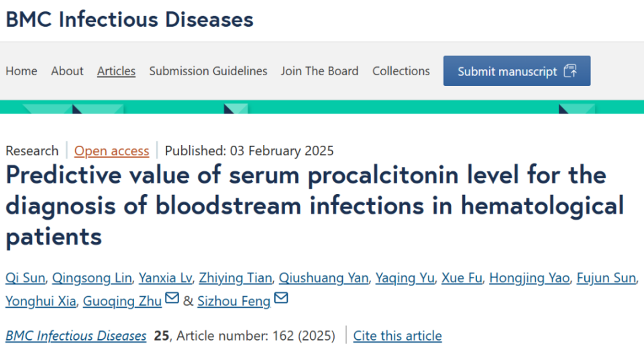Open Submission Guidelines page

click(x=208, y=71)
